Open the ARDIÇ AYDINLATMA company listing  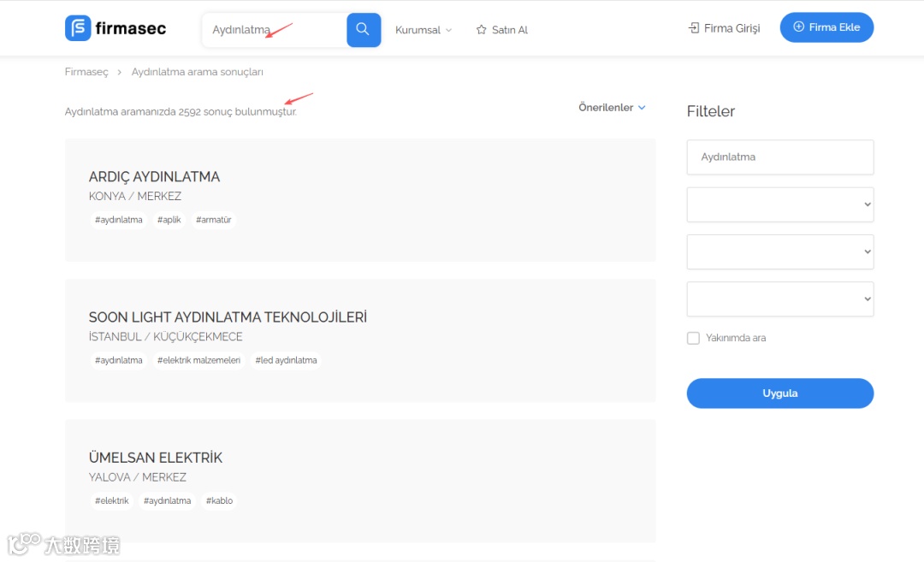[154, 177]
